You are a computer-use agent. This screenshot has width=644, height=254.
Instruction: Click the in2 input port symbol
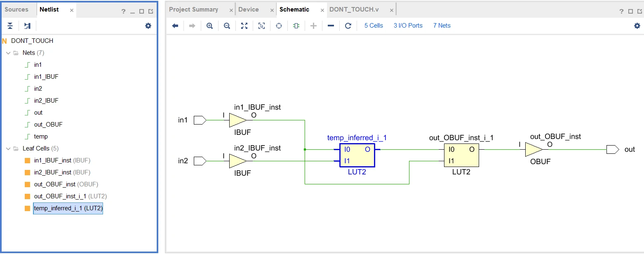(x=200, y=161)
